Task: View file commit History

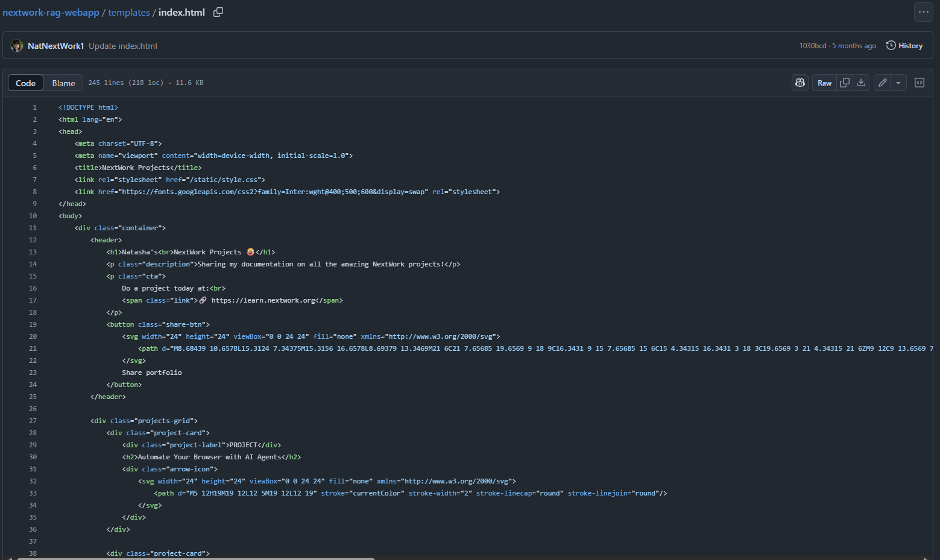Action: (x=904, y=46)
